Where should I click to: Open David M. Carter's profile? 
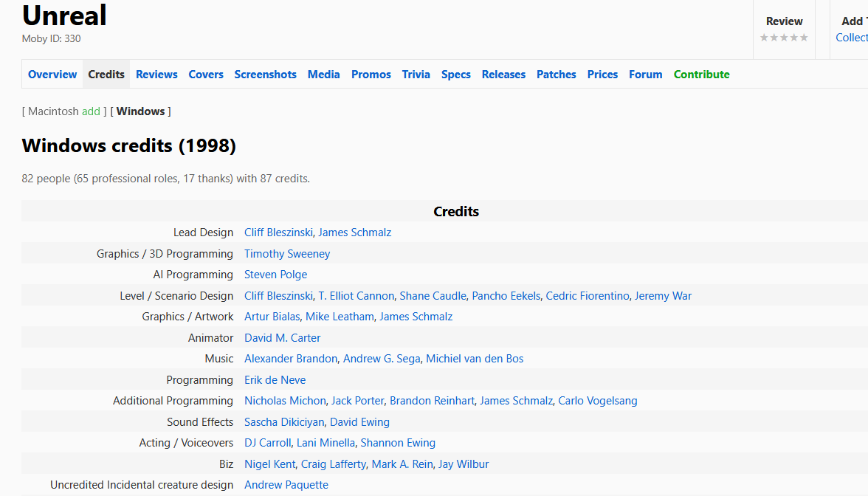282,338
